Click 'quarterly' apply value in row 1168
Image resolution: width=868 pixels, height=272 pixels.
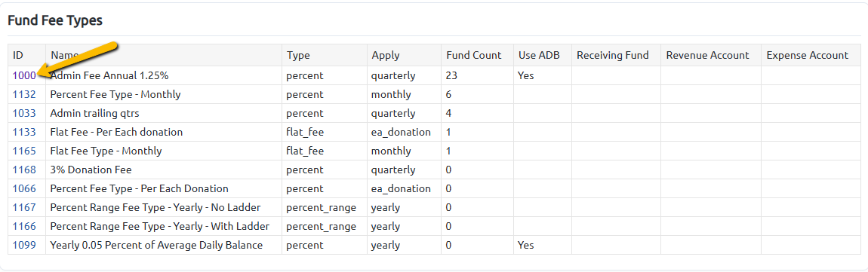(393, 170)
